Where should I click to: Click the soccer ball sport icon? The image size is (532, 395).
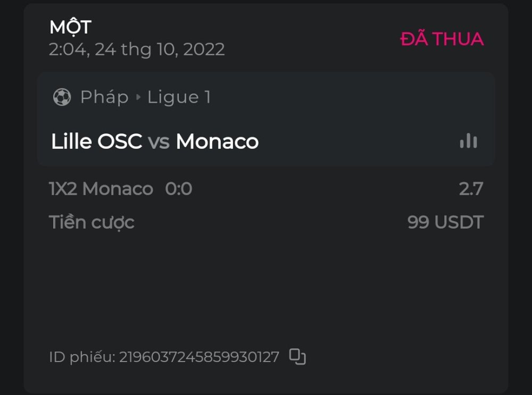click(62, 97)
